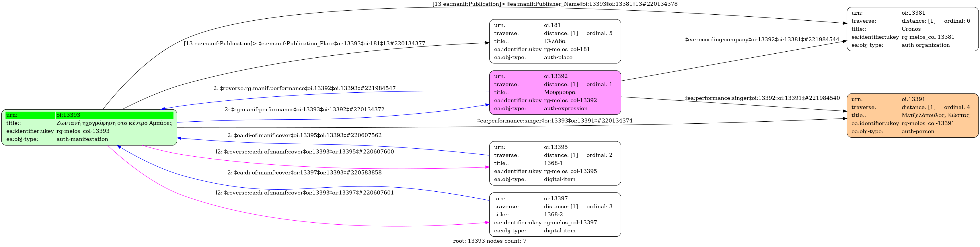The width and height of the screenshot is (980, 247).
Task: Select digital-item node titled 1368-2
Action: click(x=555, y=215)
